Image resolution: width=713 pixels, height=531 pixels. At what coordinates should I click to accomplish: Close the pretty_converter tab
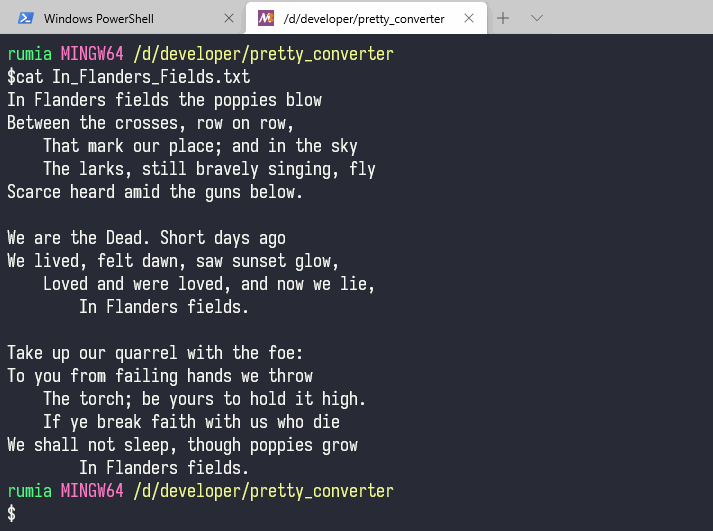tap(469, 18)
